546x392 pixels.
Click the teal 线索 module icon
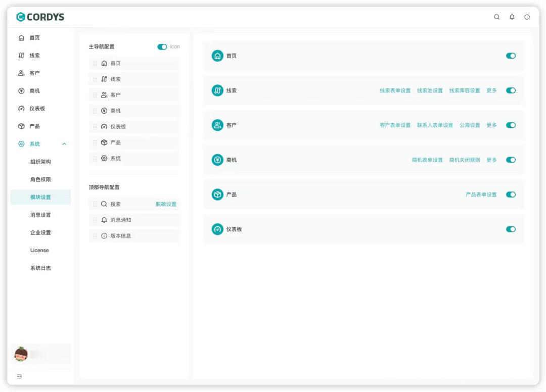(217, 91)
